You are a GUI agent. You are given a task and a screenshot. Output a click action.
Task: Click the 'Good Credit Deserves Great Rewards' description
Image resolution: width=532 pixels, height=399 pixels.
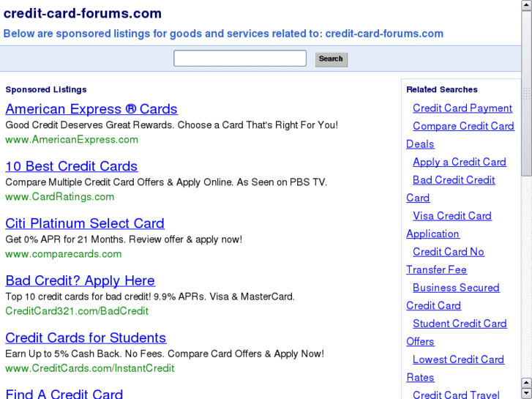click(172, 125)
